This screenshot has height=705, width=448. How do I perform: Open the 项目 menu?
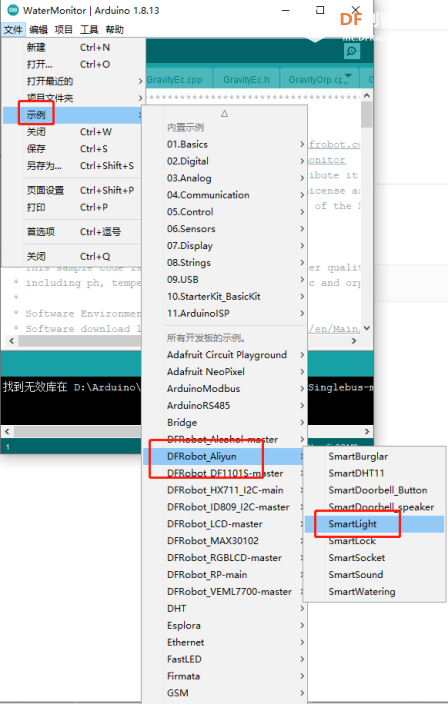(x=63, y=30)
